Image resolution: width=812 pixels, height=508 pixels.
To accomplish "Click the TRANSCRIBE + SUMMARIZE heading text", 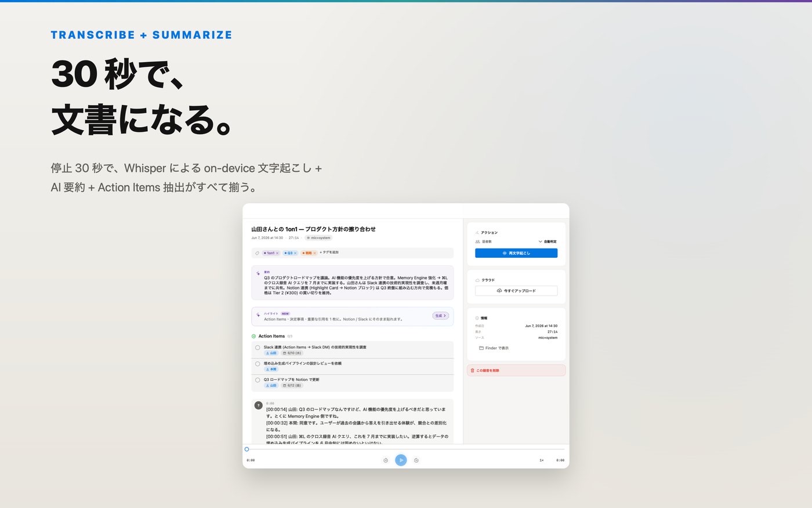I will point(142,35).
